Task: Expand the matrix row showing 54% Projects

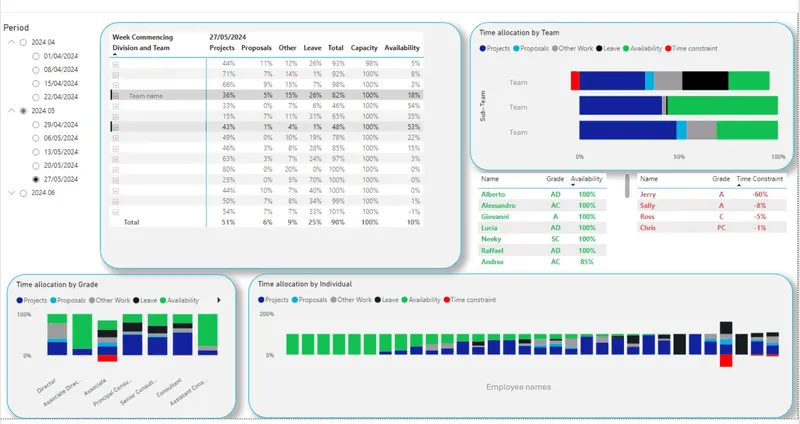Action: (x=116, y=212)
